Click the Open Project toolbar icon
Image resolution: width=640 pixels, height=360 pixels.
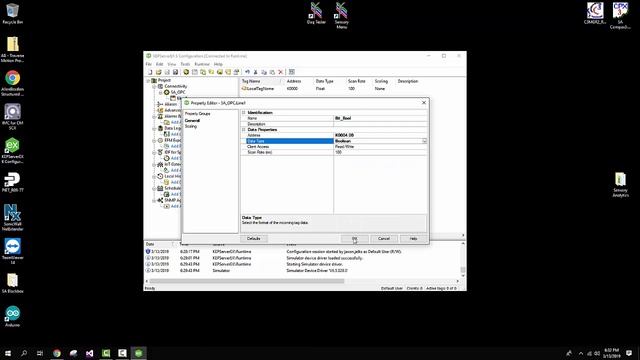click(158, 72)
